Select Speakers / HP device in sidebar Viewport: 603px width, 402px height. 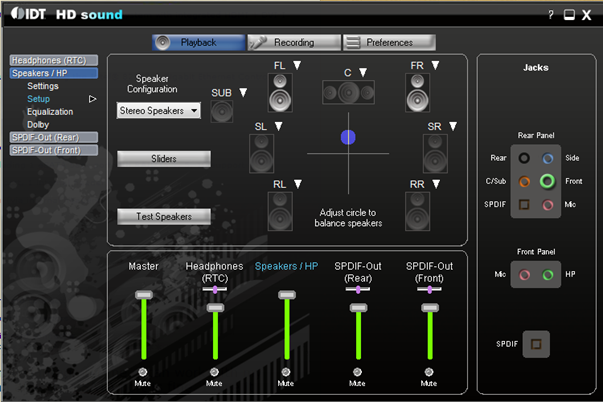54,73
